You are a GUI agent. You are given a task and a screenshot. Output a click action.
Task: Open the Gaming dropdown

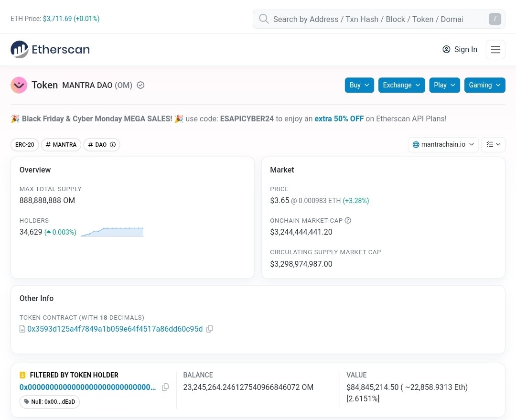[484, 85]
